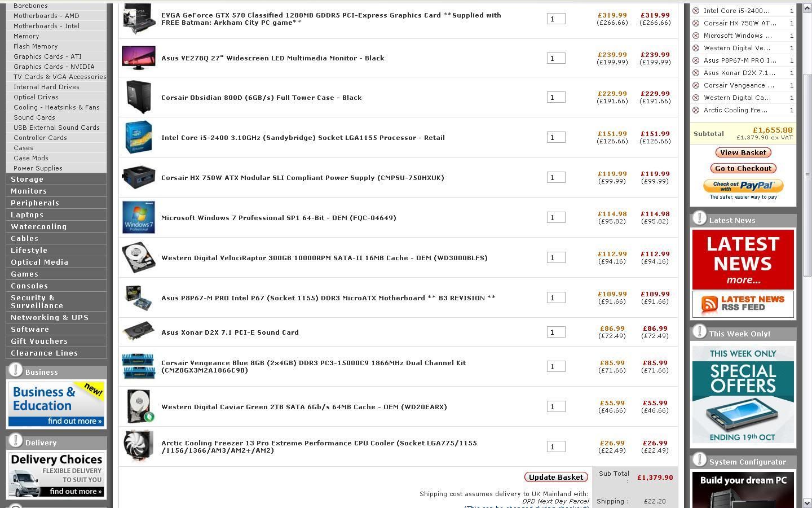The image size is (812, 508).
Task: Check out with PayPal
Action: pos(743,186)
